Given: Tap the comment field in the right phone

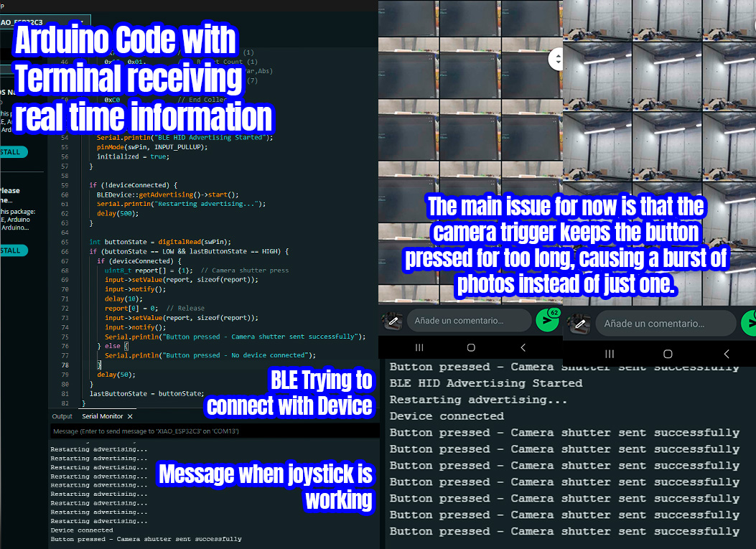Looking at the screenshot, I should (666, 324).
